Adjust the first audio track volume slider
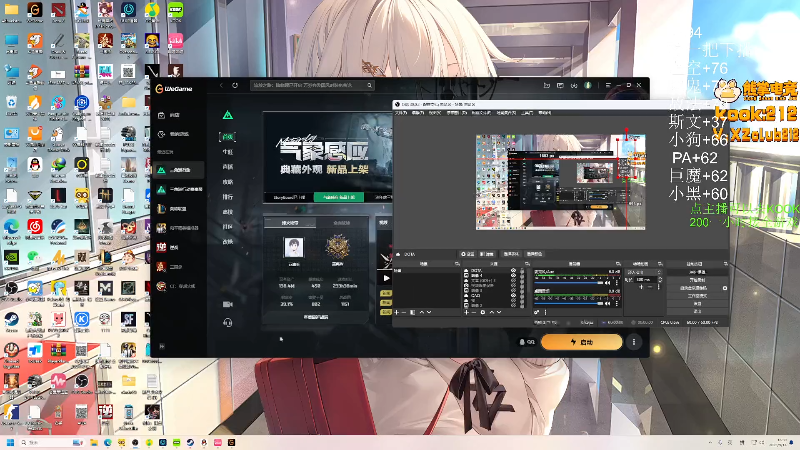Viewport: 800px width, 450px height. tap(568, 283)
